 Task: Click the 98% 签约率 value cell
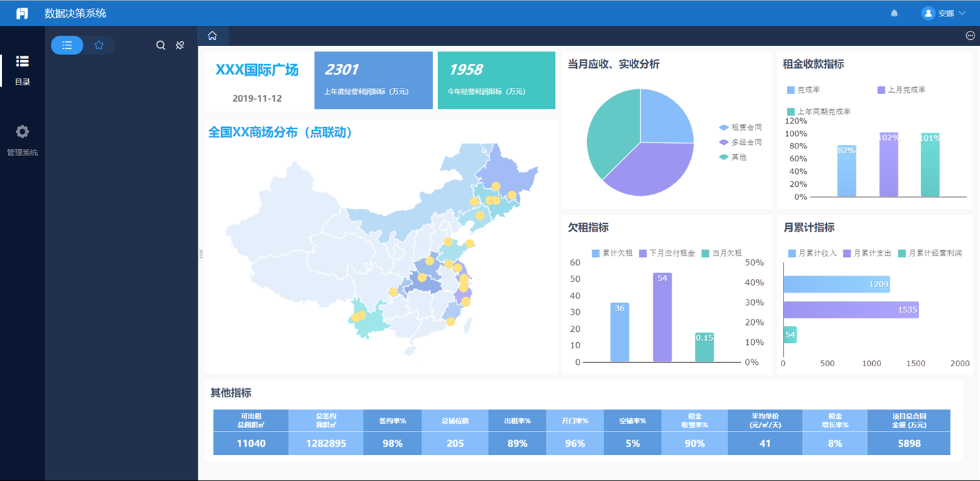coord(393,444)
